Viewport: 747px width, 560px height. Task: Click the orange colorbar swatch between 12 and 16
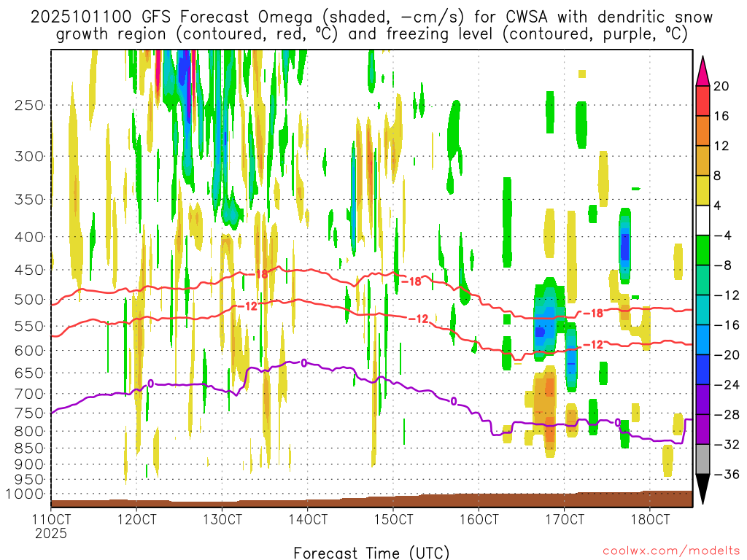[703, 131]
